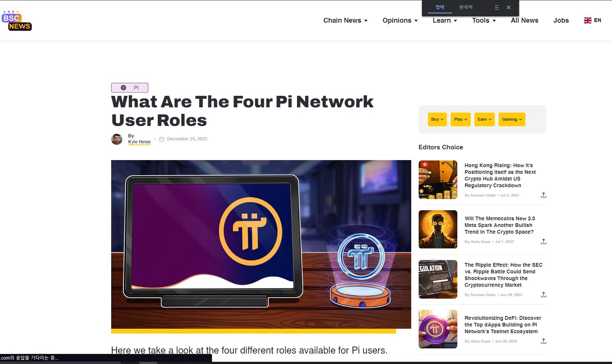Open the Earn dropdown button
The image size is (612, 364).
coord(484,119)
